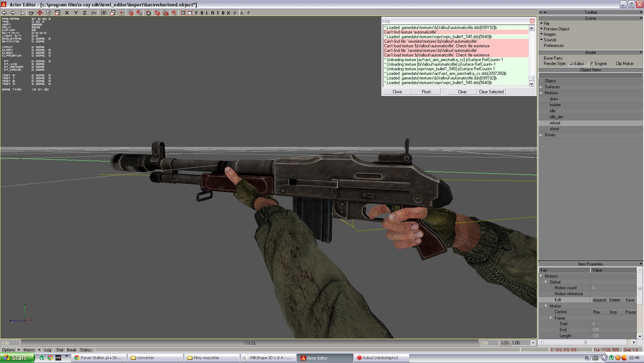This screenshot has width=644, height=363.
Task: Click the zoom extents cube icon
Action: click(x=183, y=13)
